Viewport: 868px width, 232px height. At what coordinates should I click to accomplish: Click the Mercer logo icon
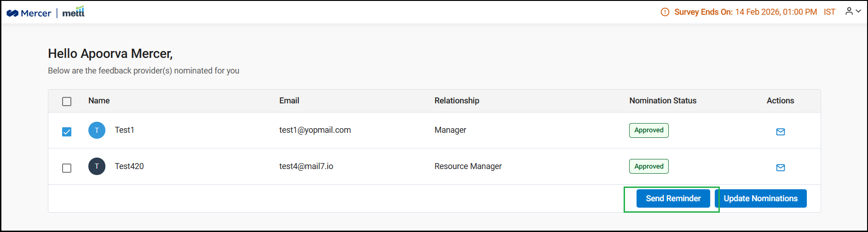pyautogui.click(x=12, y=13)
